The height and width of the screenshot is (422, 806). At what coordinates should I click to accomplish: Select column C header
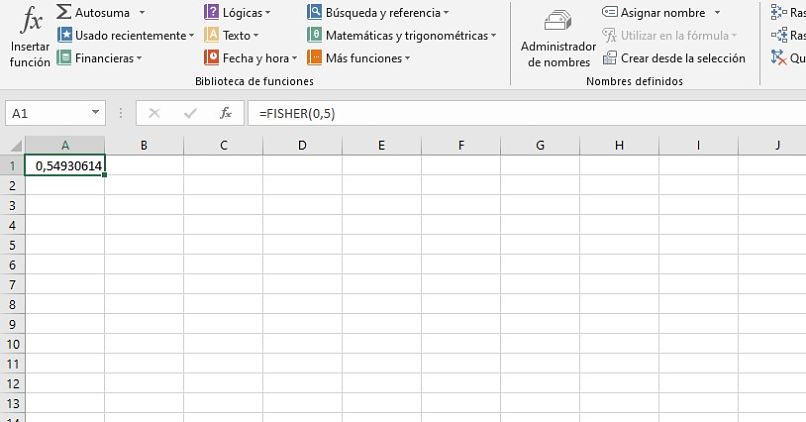[x=223, y=145]
